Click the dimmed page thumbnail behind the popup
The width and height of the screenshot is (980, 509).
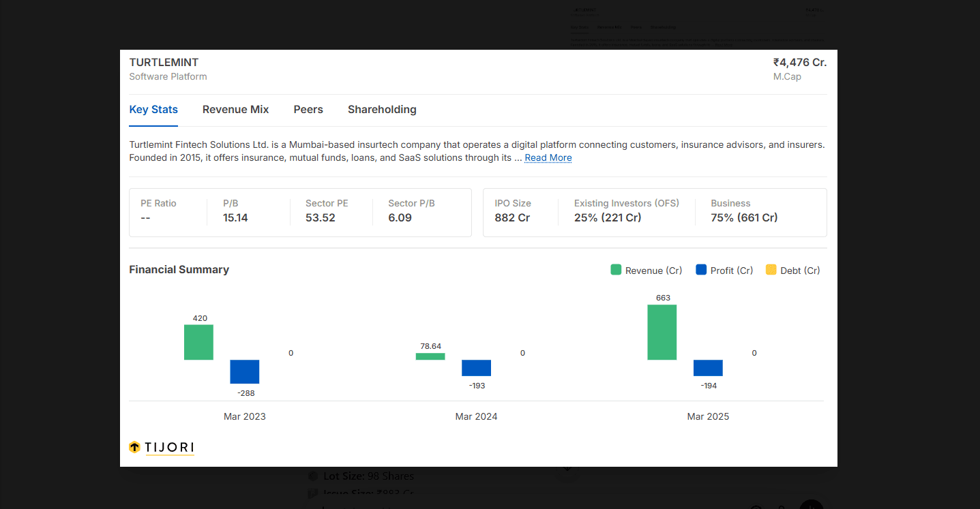point(696,27)
